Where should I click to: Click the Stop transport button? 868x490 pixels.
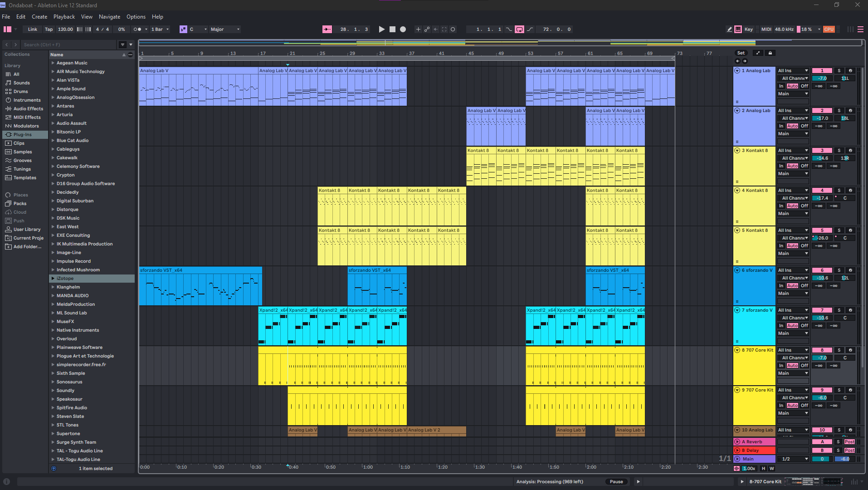click(392, 29)
